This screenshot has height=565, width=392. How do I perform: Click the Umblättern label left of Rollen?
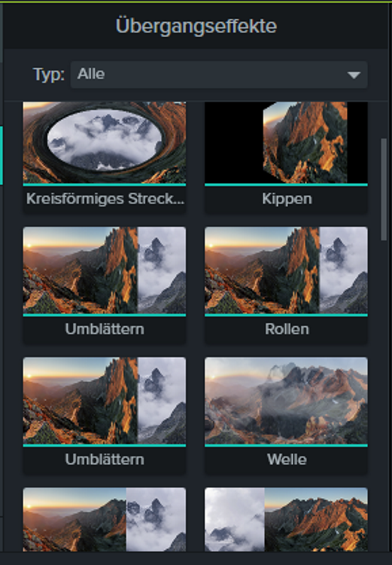[x=105, y=329]
